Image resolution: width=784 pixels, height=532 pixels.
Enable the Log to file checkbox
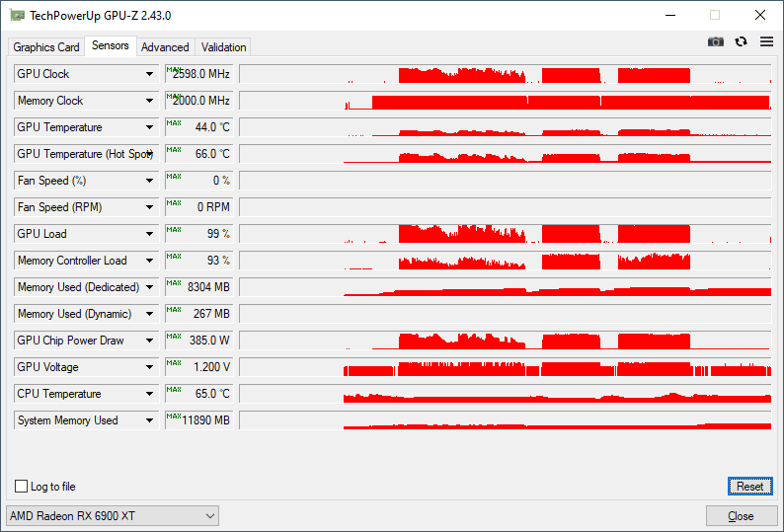point(21,486)
